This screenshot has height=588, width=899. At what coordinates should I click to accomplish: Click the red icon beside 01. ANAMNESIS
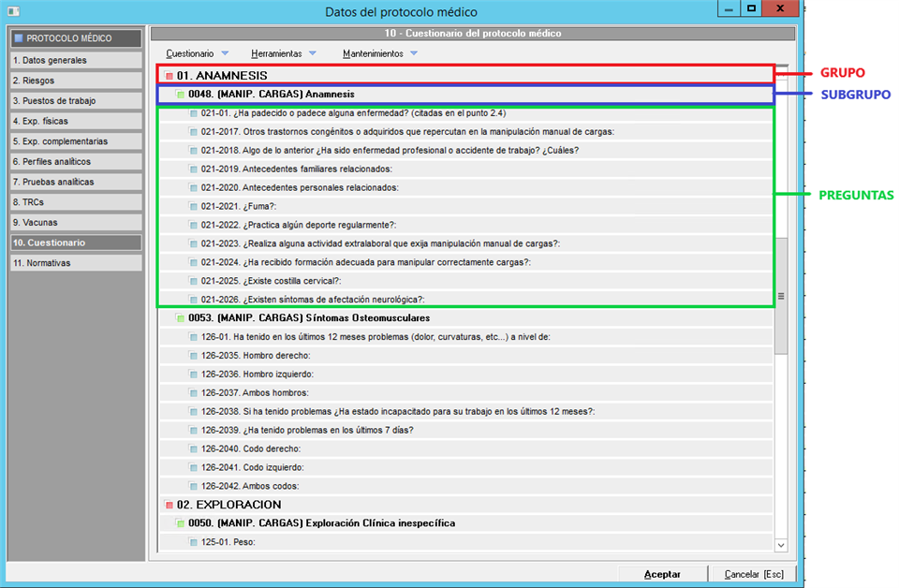coord(169,76)
